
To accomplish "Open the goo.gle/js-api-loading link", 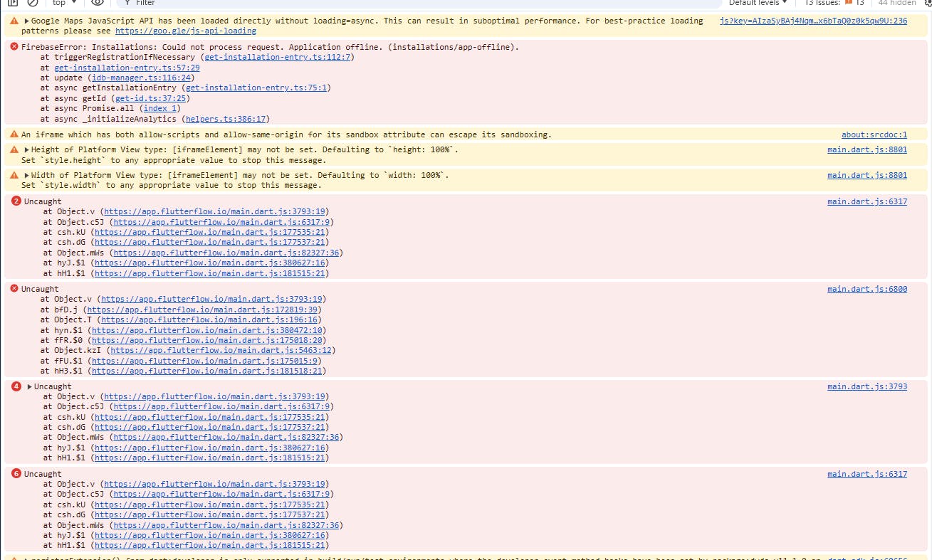I will [185, 31].
